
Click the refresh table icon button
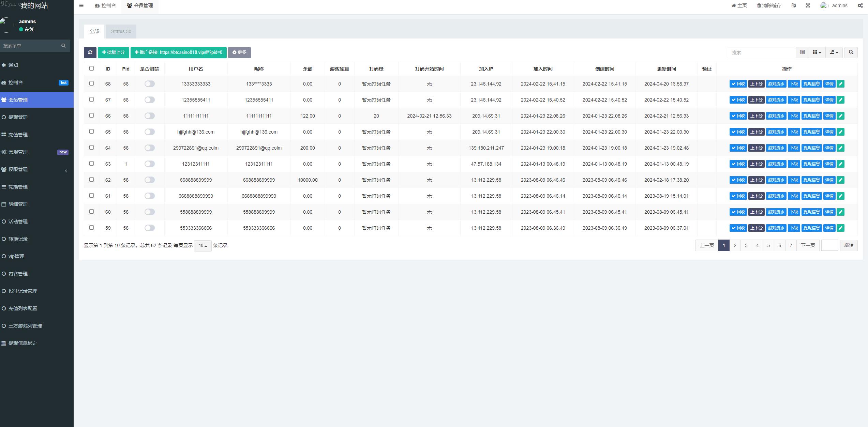pyautogui.click(x=90, y=52)
